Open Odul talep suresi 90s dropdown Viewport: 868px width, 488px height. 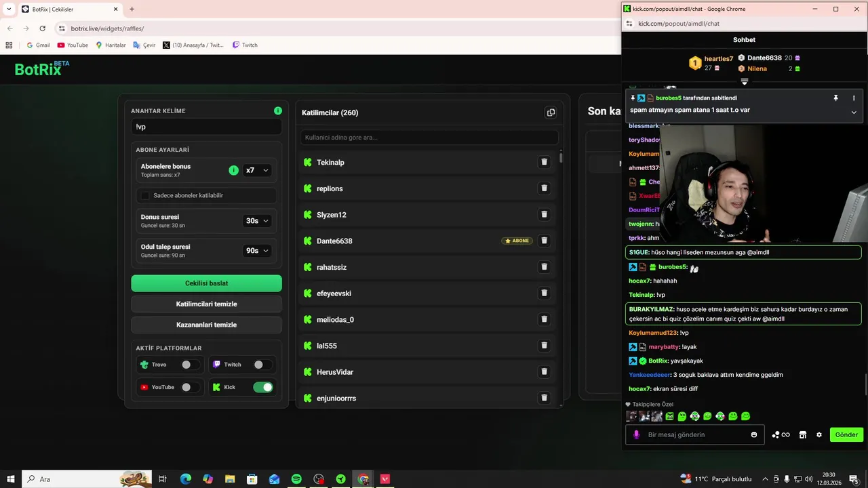(x=257, y=250)
